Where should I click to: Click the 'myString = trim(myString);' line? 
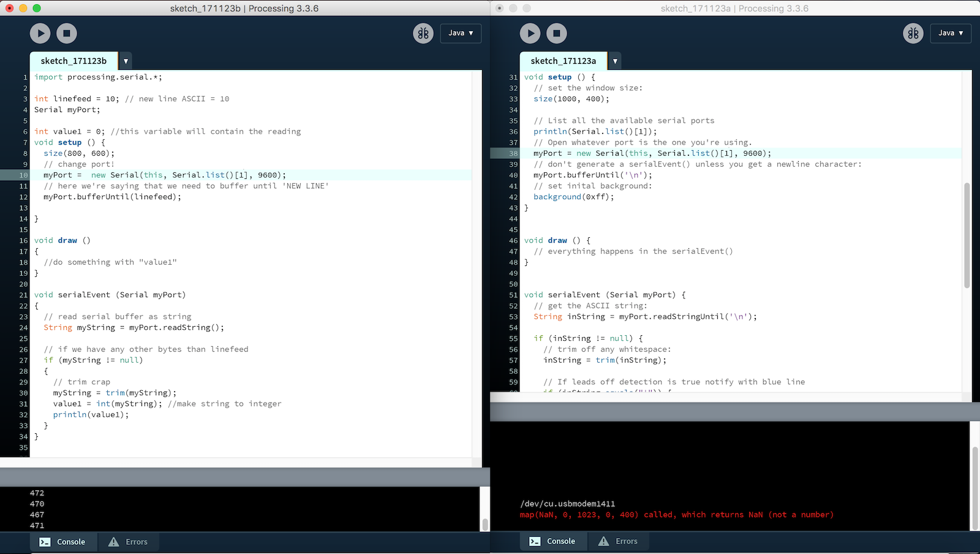[x=115, y=393]
